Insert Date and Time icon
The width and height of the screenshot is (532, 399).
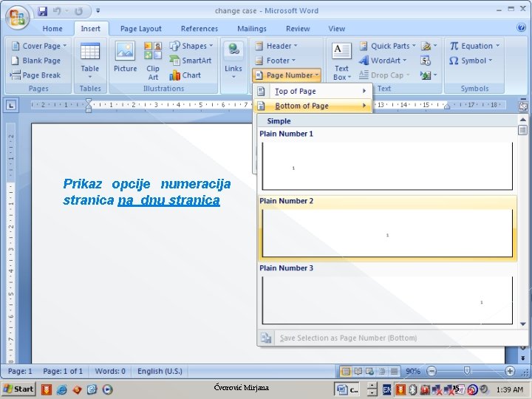coord(426,61)
